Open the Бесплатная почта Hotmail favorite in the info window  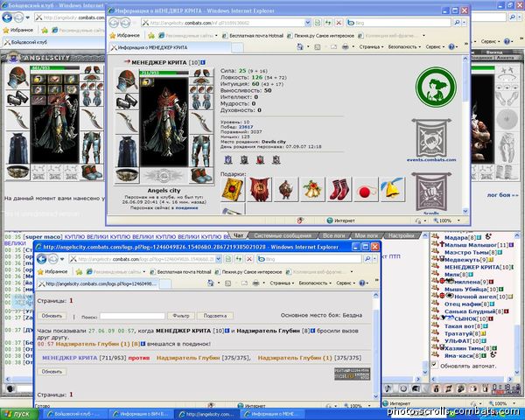(x=253, y=36)
